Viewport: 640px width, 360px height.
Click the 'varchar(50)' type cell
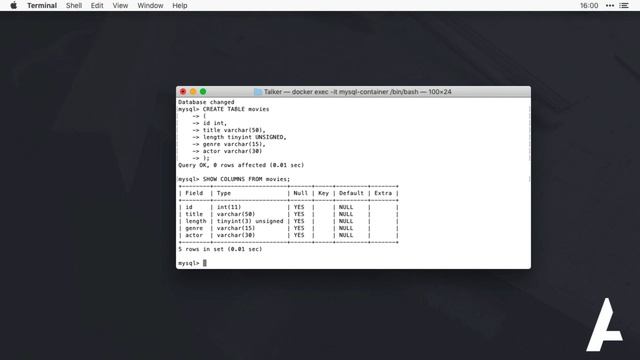[236, 214]
